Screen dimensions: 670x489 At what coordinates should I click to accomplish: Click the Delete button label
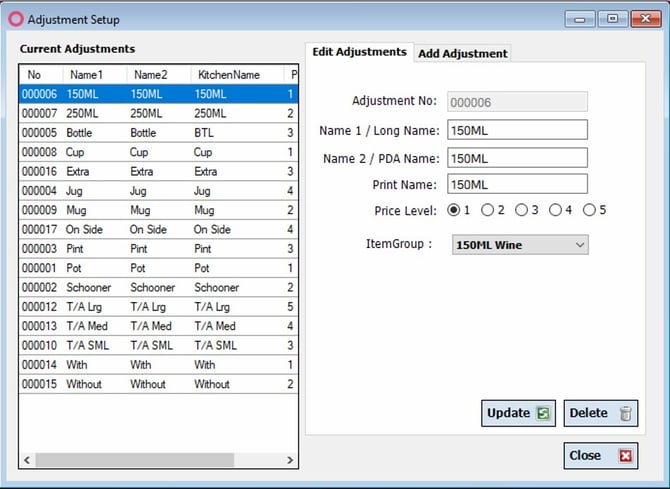coord(588,413)
